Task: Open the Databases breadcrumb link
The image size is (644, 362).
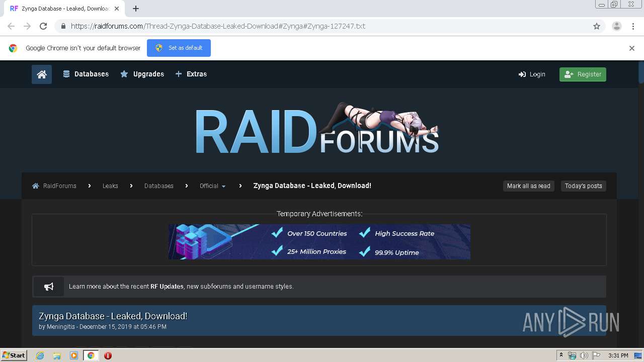Action: click(159, 186)
